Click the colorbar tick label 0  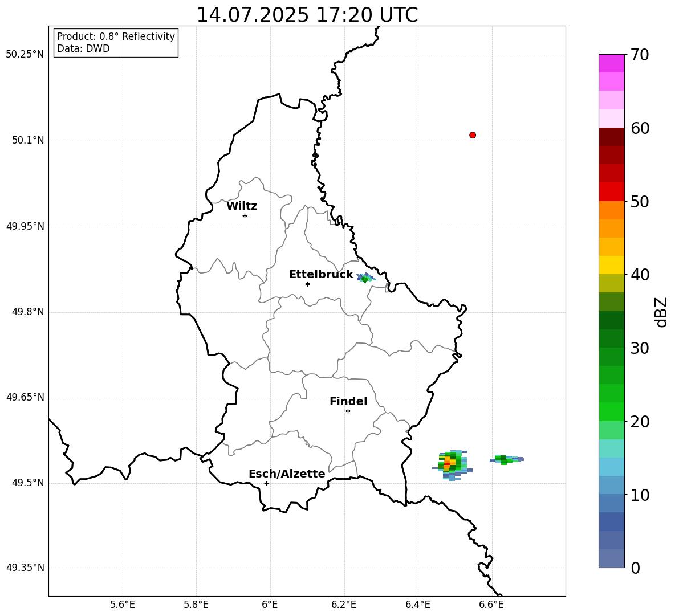pos(635,568)
